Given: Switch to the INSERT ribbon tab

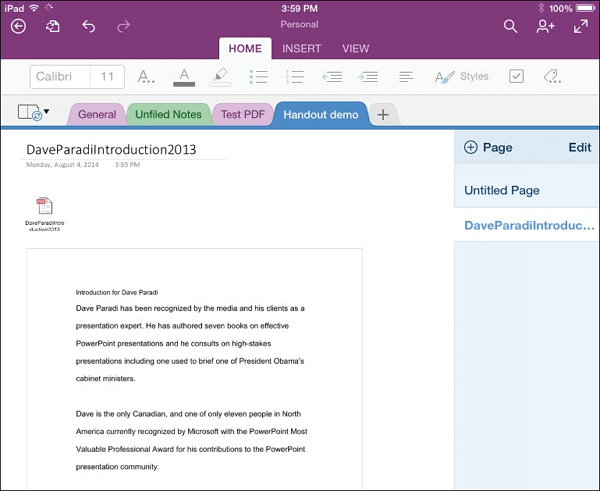Looking at the screenshot, I should coord(301,48).
